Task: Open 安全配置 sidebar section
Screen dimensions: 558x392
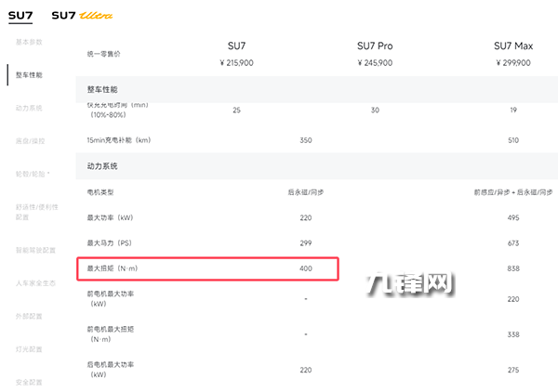Action: pyautogui.click(x=29, y=382)
